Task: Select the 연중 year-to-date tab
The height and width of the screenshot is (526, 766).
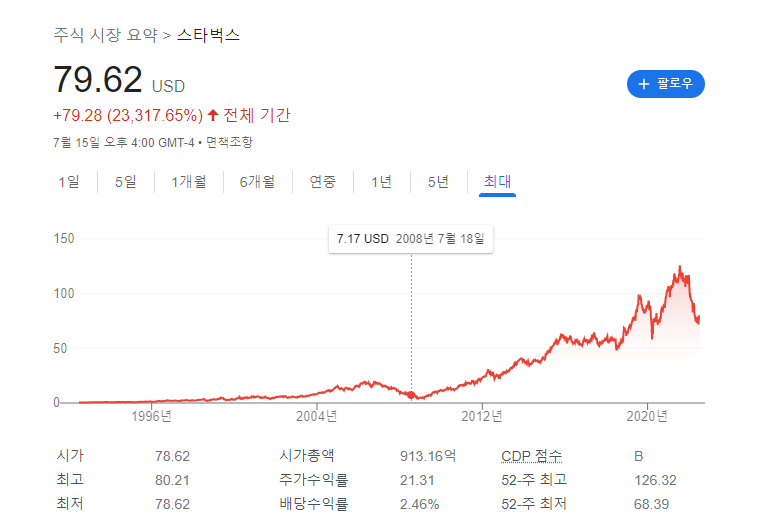Action: click(323, 182)
